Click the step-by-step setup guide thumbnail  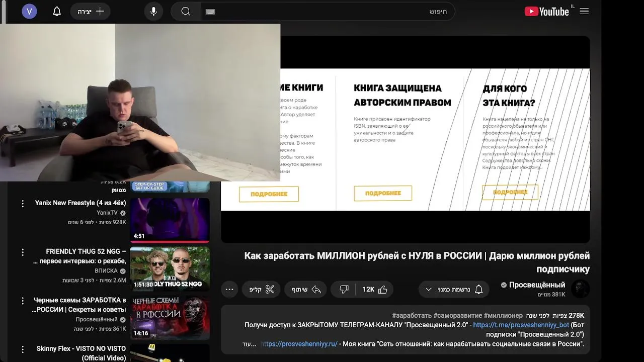click(x=170, y=187)
